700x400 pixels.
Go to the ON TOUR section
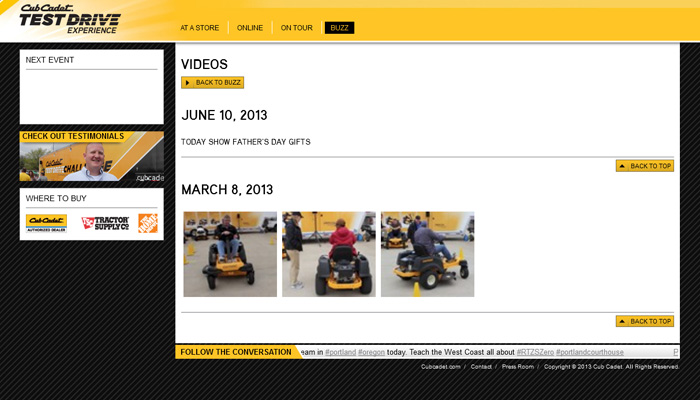[296, 28]
